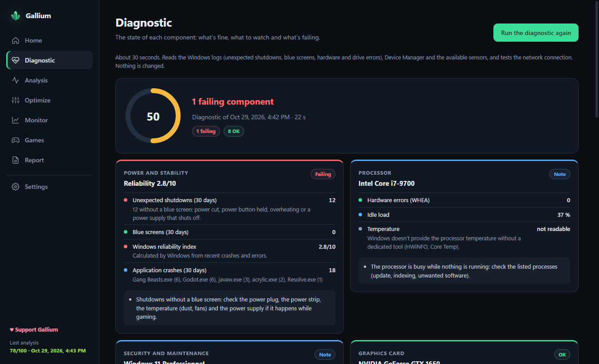Viewport: 599px width, 364px height.
Task: Click the Support Gallium link
Action: pyautogui.click(x=34, y=329)
